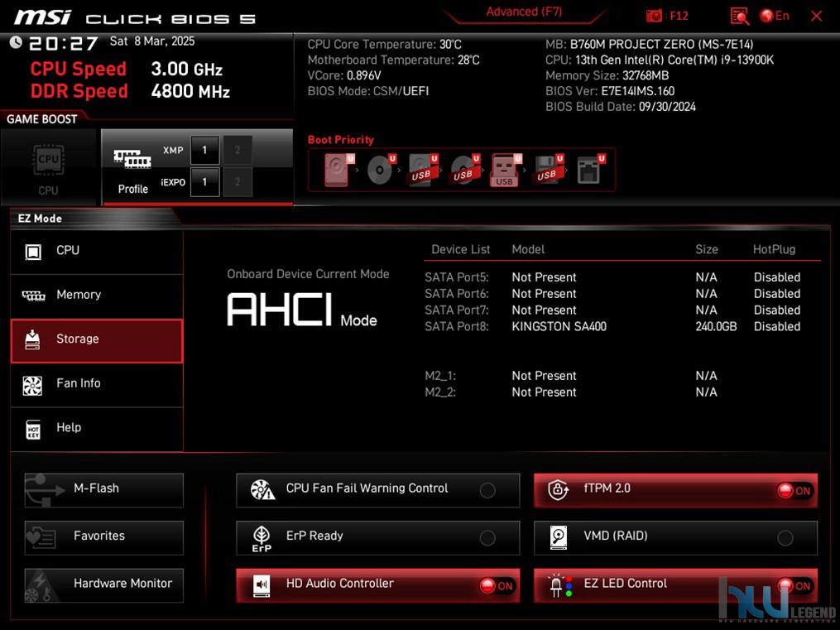Screen dimensions: 840x630
Task: Select the network boot device icon
Action: 590,170
